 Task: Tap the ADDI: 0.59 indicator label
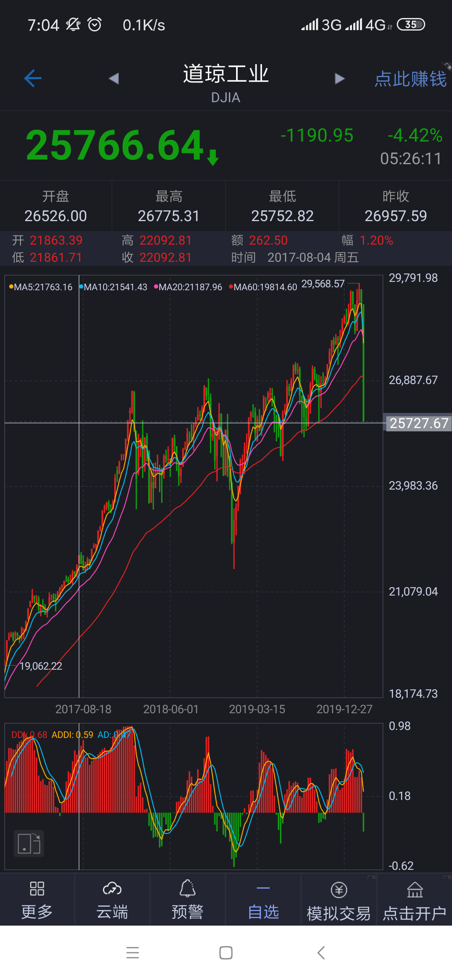pyautogui.click(x=72, y=735)
